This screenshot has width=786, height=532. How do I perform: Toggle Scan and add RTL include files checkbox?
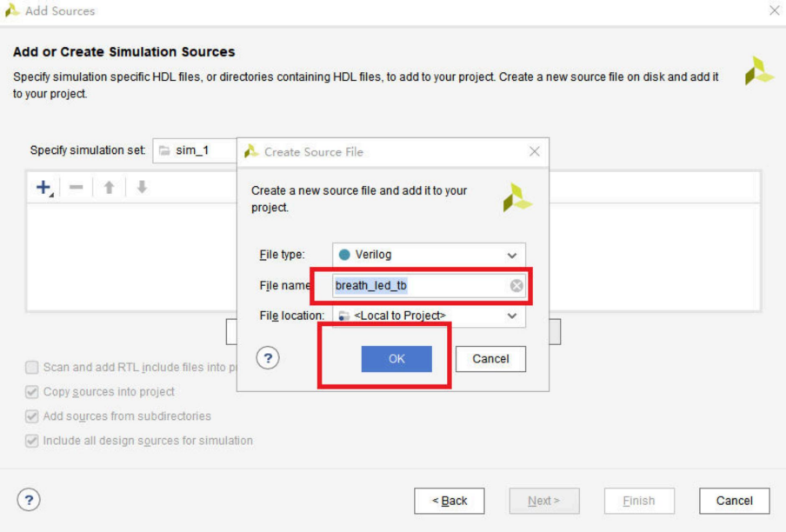32,368
